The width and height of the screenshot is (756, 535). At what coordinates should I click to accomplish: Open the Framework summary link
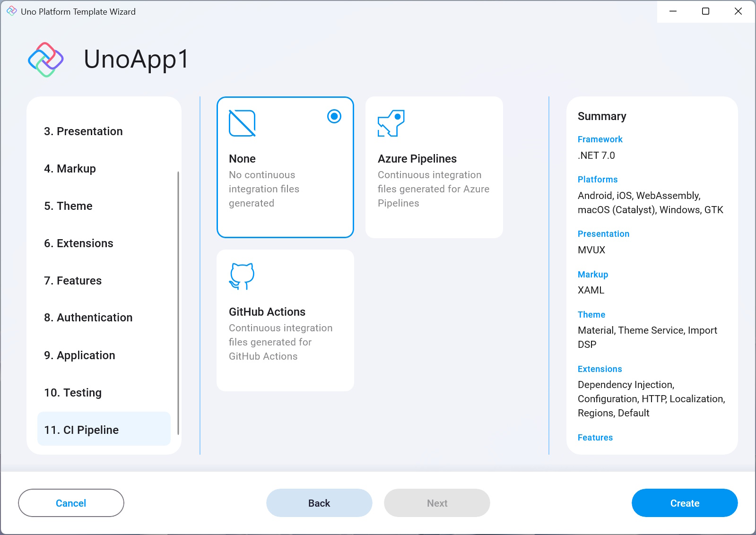(600, 139)
